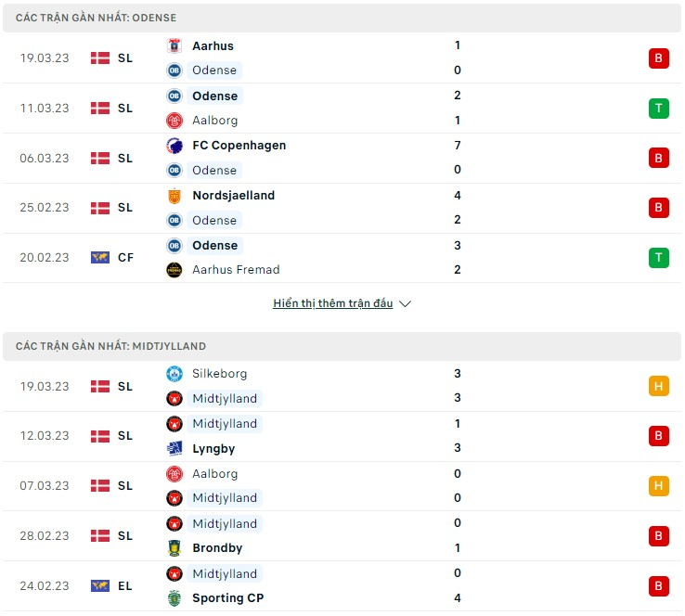
Task: Click the highlighted Odense name in the Aalborg match
Action: coord(215,96)
